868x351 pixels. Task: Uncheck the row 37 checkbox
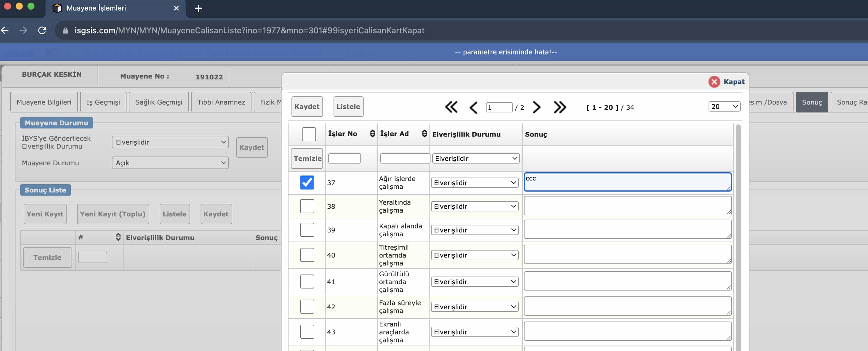tap(307, 183)
